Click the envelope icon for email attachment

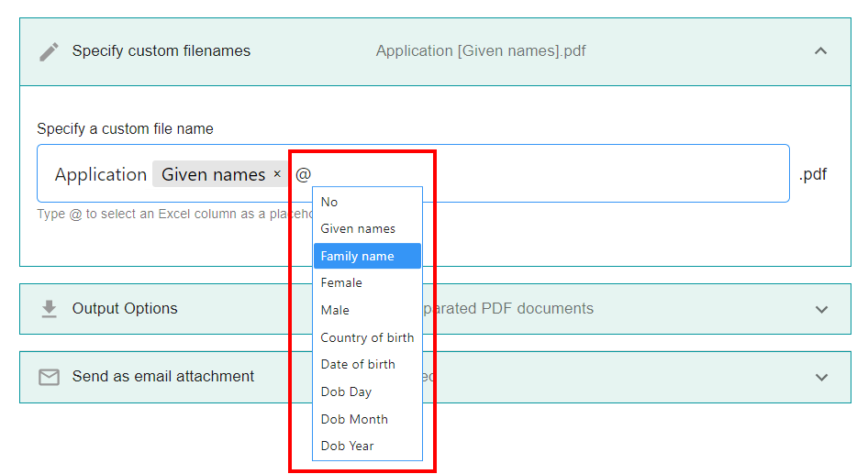coord(49,377)
